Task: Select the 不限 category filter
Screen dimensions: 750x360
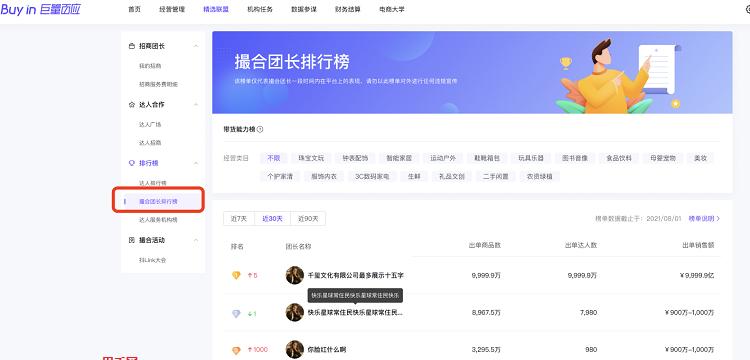Action: coord(274,158)
